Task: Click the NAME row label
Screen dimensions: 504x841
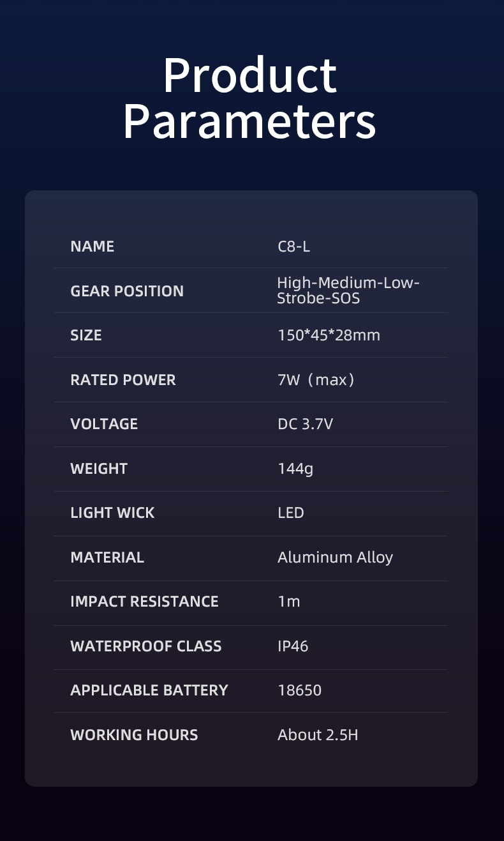Action: pos(93,246)
